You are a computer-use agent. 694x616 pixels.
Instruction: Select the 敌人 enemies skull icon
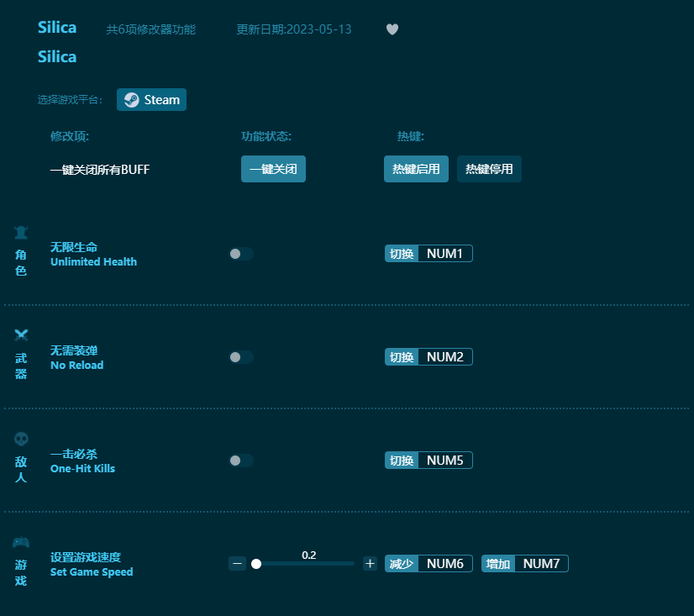point(21,439)
